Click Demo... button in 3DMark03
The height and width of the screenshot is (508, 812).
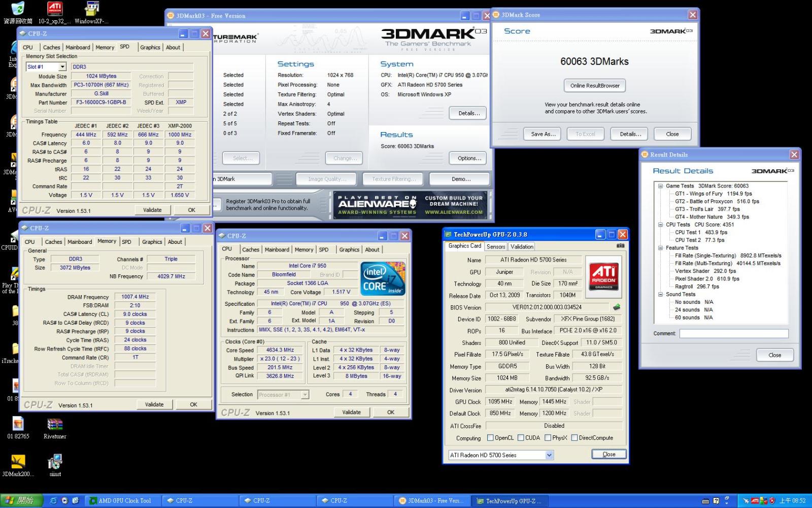coord(461,179)
